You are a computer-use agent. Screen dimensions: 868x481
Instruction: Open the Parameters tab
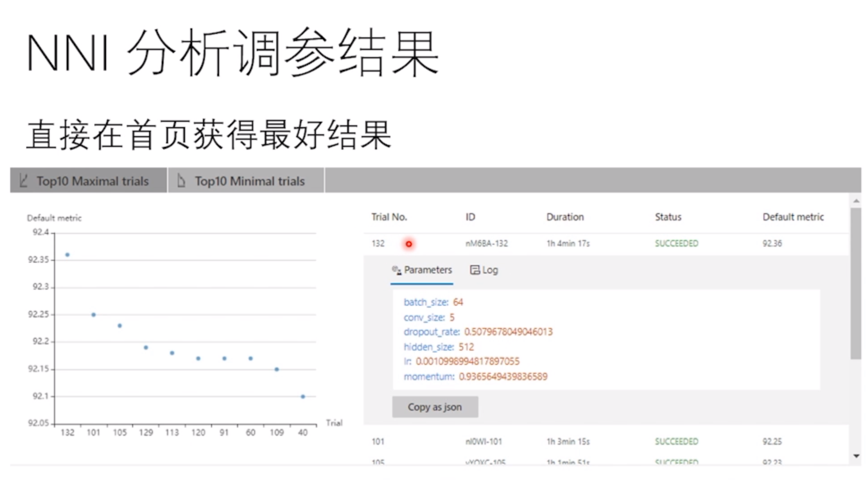pos(422,270)
